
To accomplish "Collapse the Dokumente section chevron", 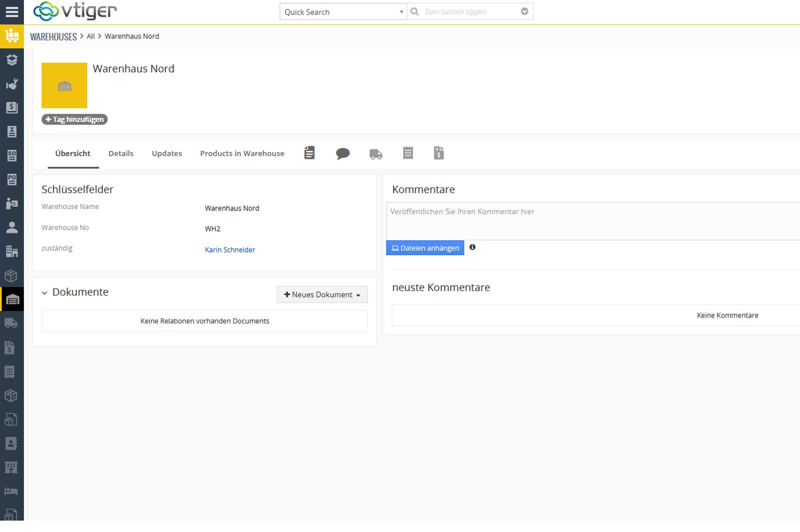I will pyautogui.click(x=44, y=293).
